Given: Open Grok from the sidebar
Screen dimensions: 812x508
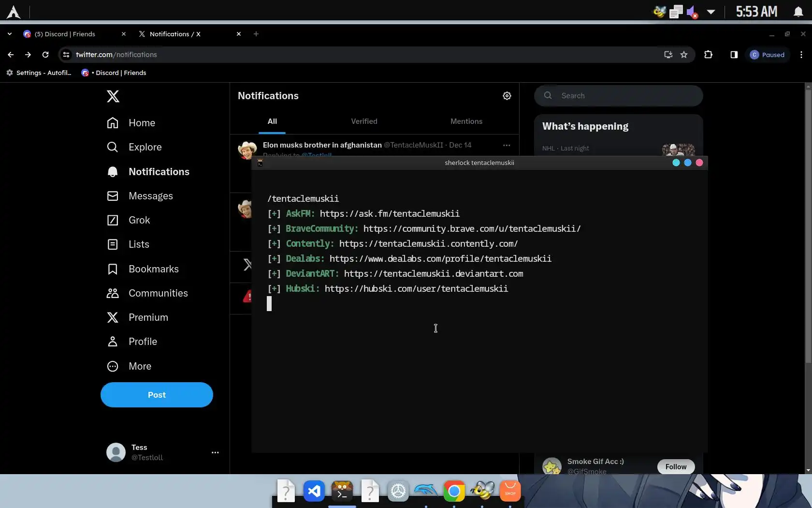Looking at the screenshot, I should 128,220.
